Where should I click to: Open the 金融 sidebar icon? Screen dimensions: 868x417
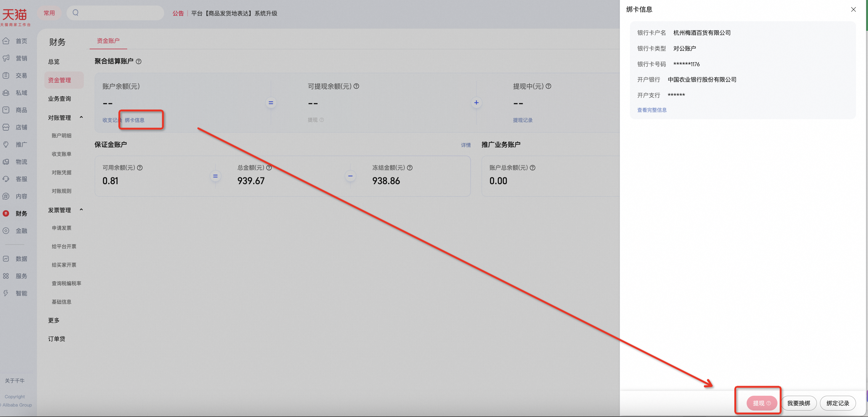pos(6,231)
